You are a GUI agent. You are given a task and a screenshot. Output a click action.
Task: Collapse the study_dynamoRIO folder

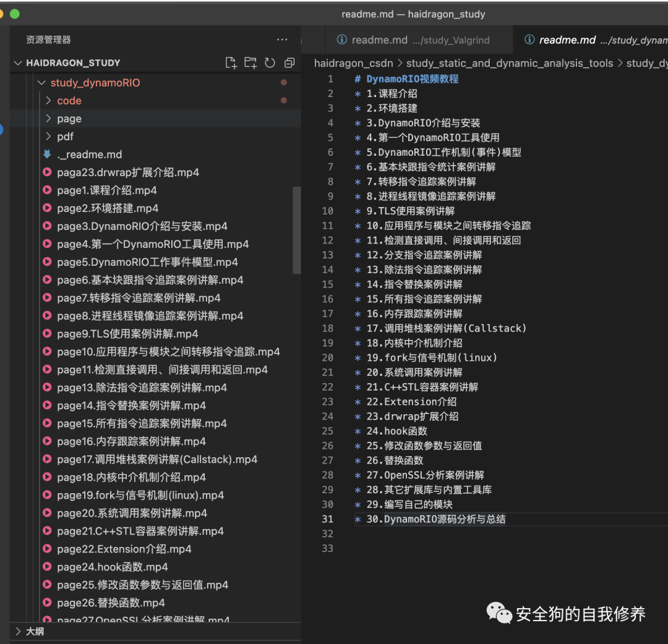point(41,83)
